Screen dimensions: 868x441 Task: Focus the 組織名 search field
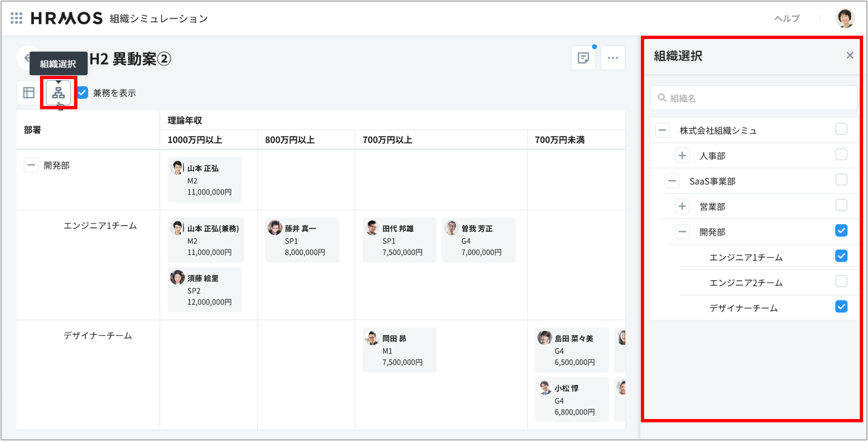(757, 98)
